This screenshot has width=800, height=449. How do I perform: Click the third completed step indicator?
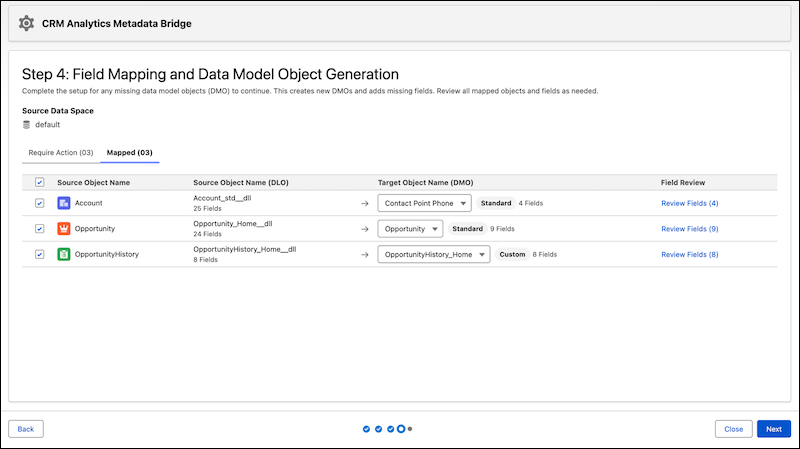pyautogui.click(x=390, y=429)
